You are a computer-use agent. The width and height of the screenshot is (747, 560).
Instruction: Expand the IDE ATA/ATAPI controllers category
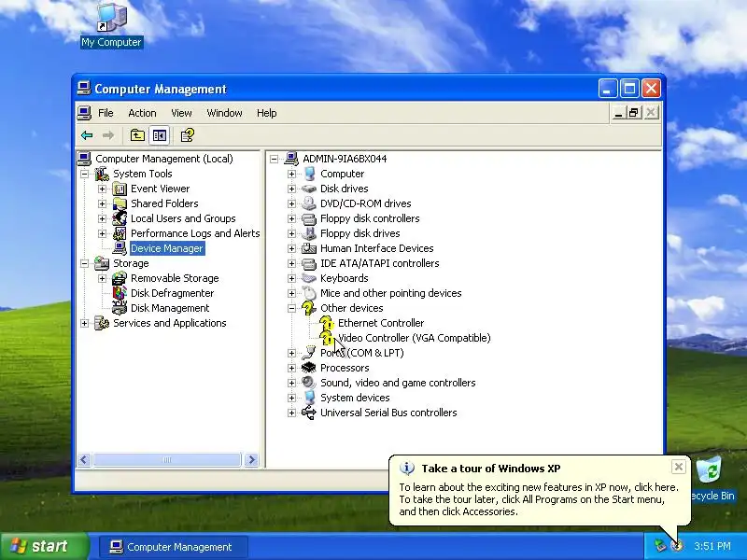[x=291, y=264]
